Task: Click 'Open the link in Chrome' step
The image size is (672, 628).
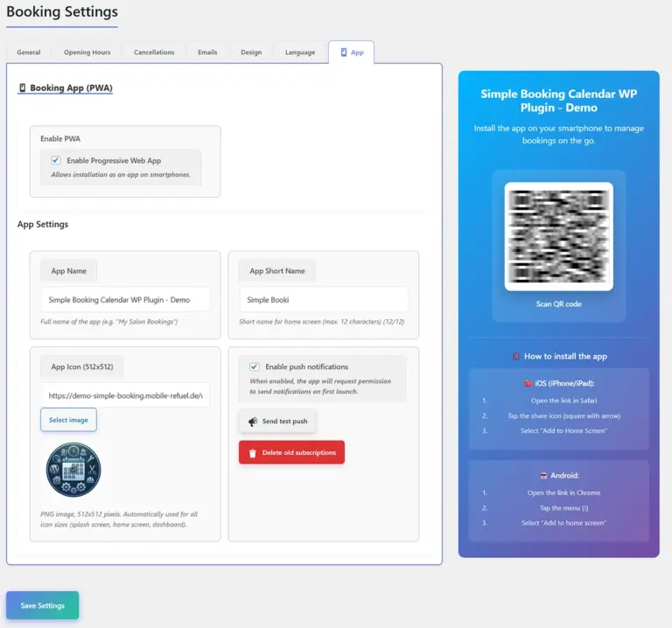Action: click(563, 492)
